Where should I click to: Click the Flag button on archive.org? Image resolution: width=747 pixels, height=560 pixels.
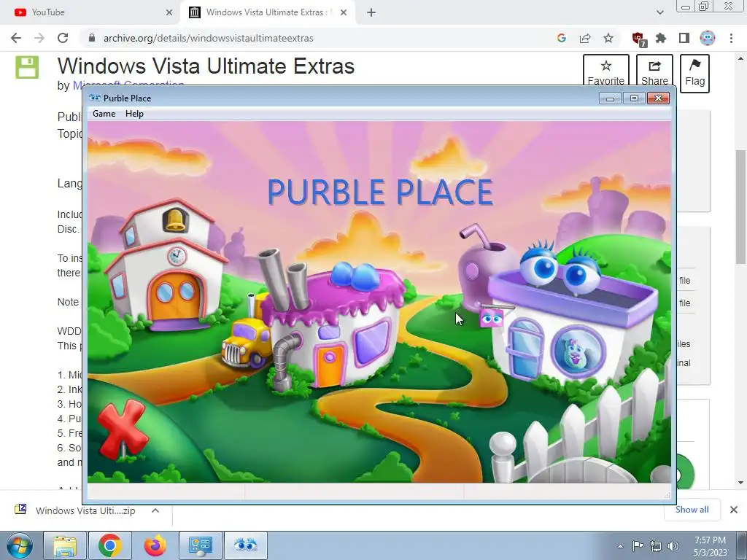point(694,73)
